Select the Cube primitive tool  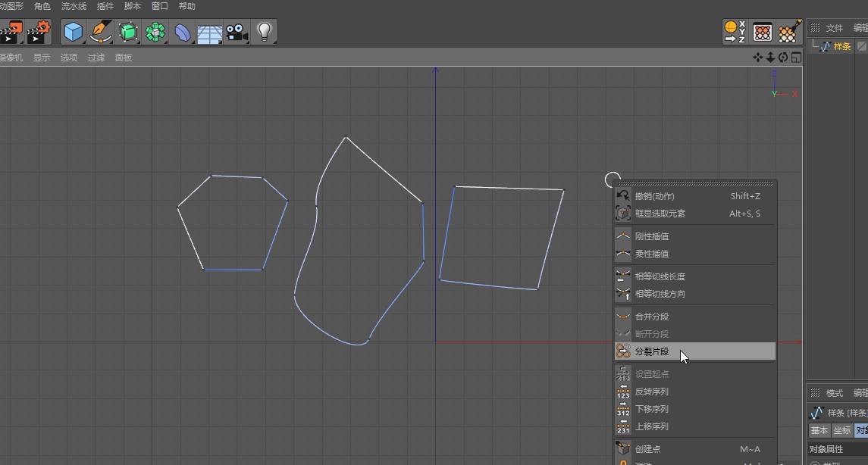pyautogui.click(x=73, y=32)
